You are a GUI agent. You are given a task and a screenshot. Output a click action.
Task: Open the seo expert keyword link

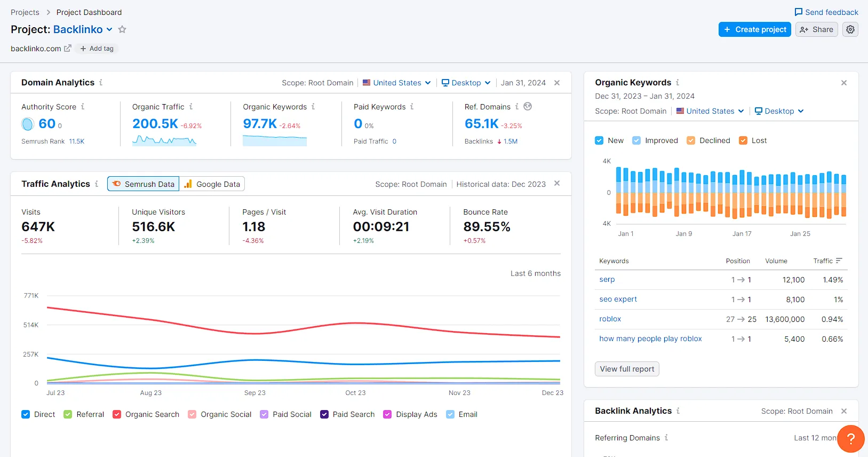click(x=618, y=299)
